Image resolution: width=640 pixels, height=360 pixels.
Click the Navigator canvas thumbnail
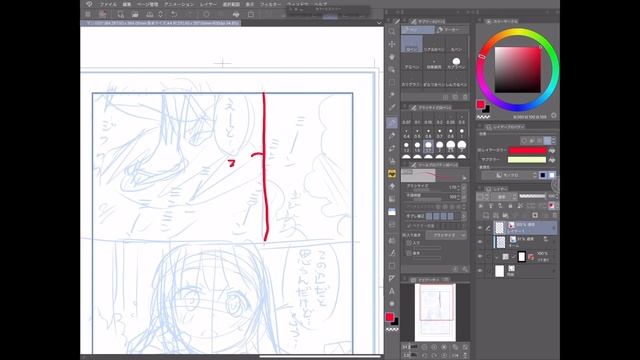(x=436, y=312)
